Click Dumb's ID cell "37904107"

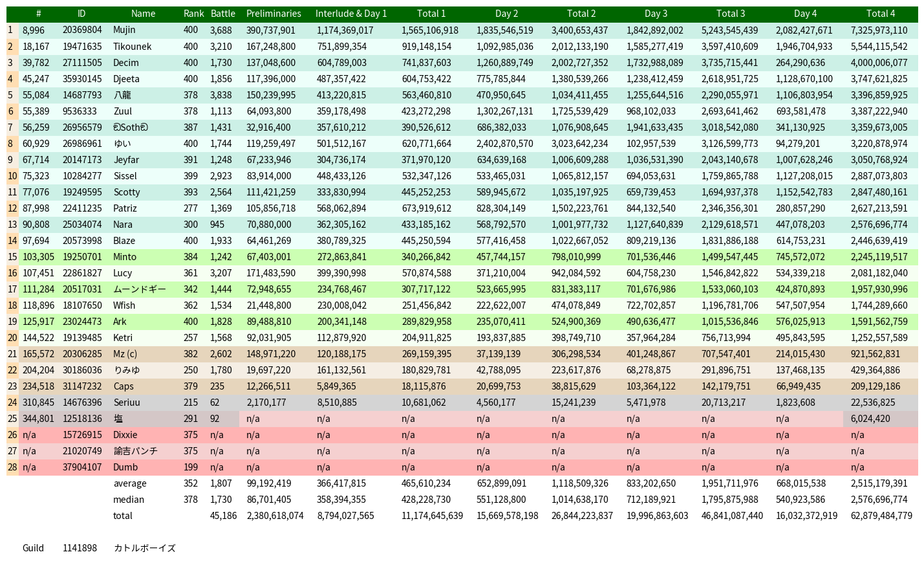coord(82,467)
